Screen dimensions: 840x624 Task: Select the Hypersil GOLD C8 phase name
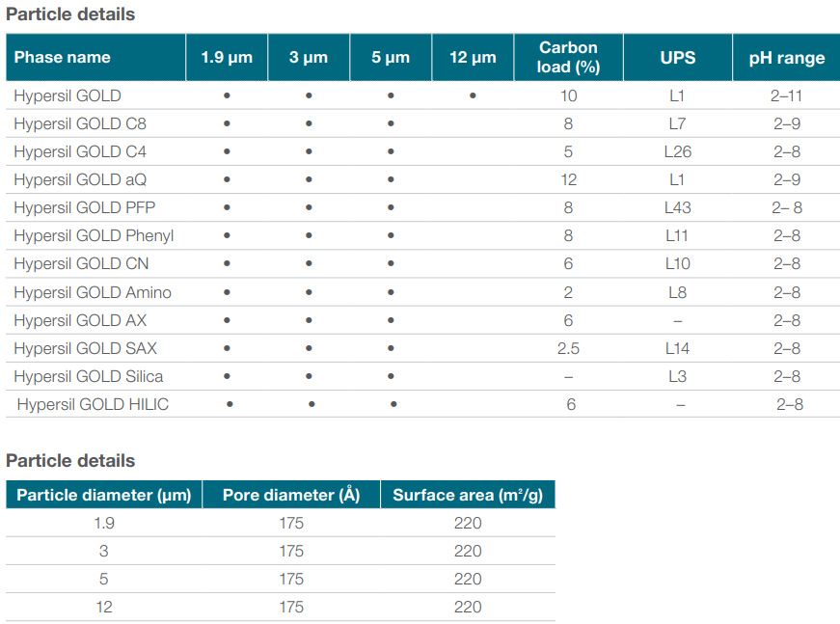[80, 123]
